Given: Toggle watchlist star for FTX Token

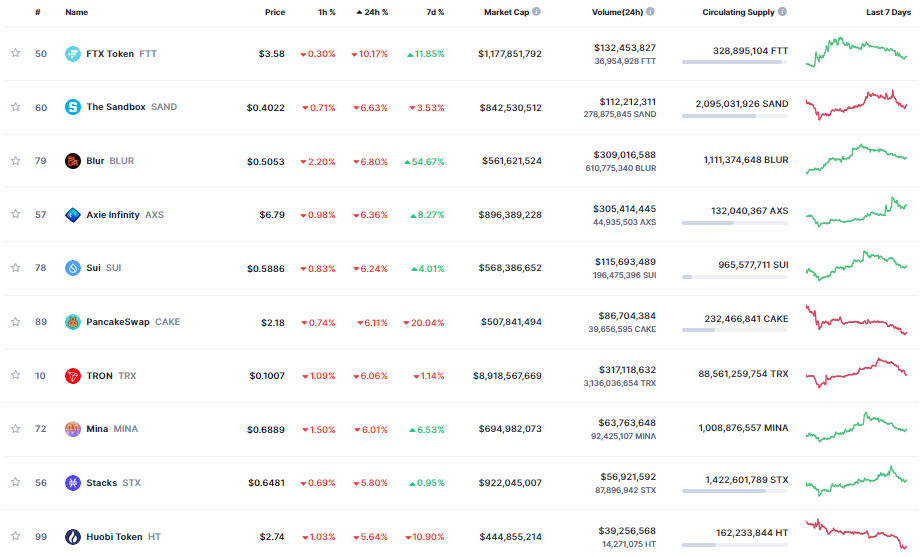Looking at the screenshot, I should coord(15,54).
